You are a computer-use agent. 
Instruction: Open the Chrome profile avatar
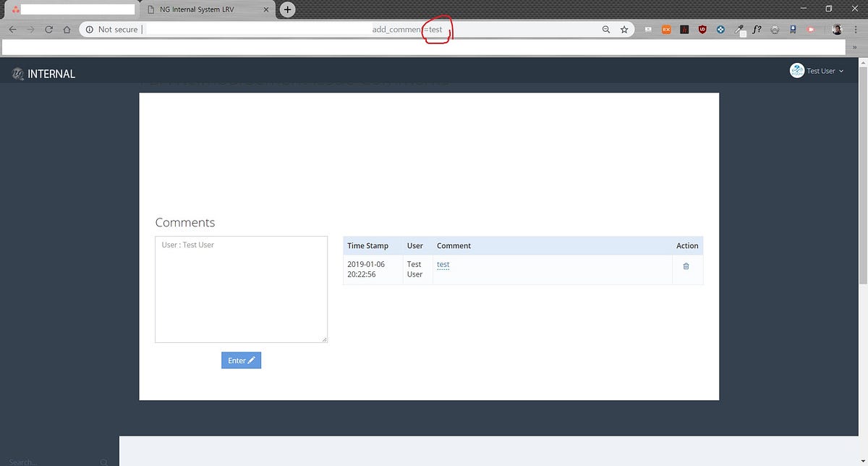tap(836, 29)
